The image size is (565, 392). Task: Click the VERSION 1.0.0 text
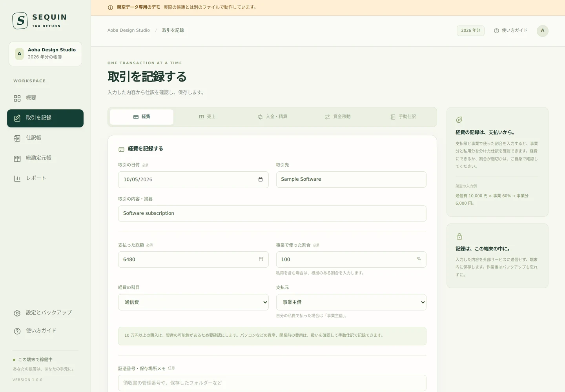point(27,380)
